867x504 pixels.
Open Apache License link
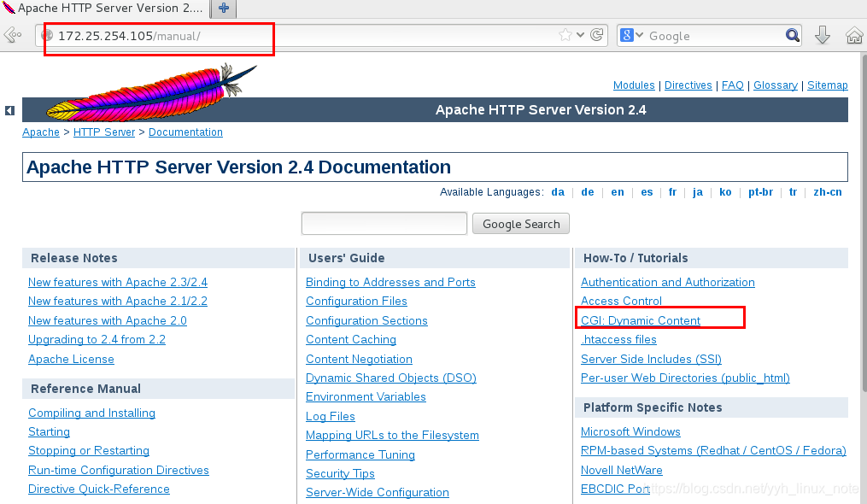click(x=72, y=359)
